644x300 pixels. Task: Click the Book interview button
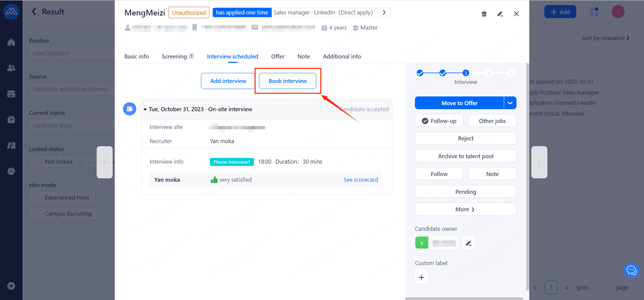287,81
